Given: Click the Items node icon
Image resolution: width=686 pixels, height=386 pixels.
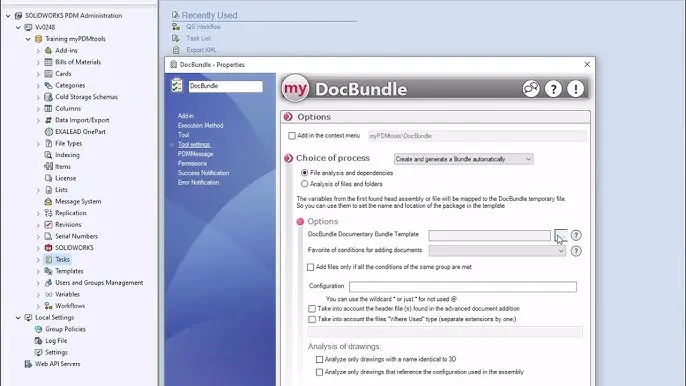Looking at the screenshot, I should tap(49, 166).
